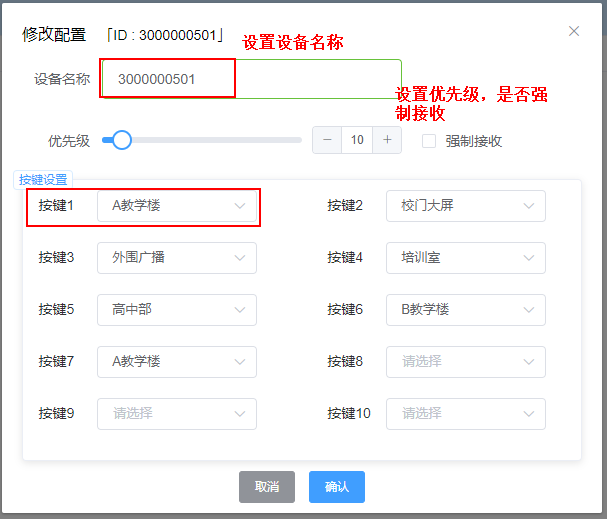Viewport: 607px width, 519px height.
Task: Open 按键5 dropdown showing 高中部
Action: point(176,310)
